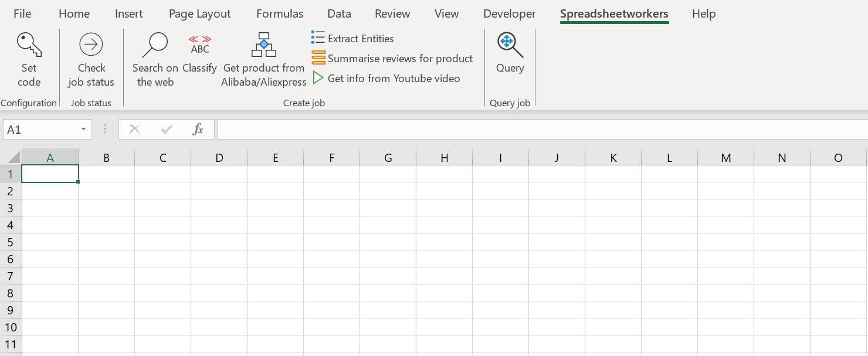Open the File menu
The width and height of the screenshot is (868, 356).
point(22,13)
